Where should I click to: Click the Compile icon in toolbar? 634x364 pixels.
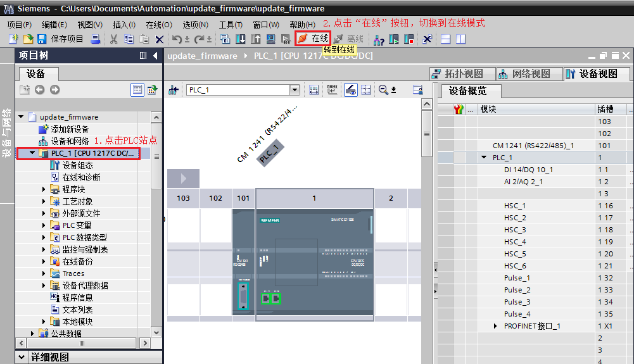pyautogui.click(x=225, y=39)
